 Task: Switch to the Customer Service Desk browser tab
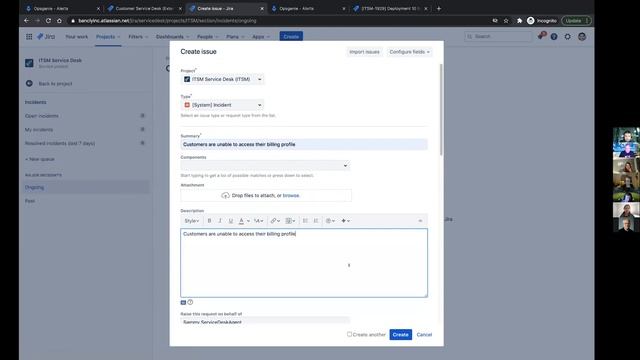pyautogui.click(x=144, y=8)
